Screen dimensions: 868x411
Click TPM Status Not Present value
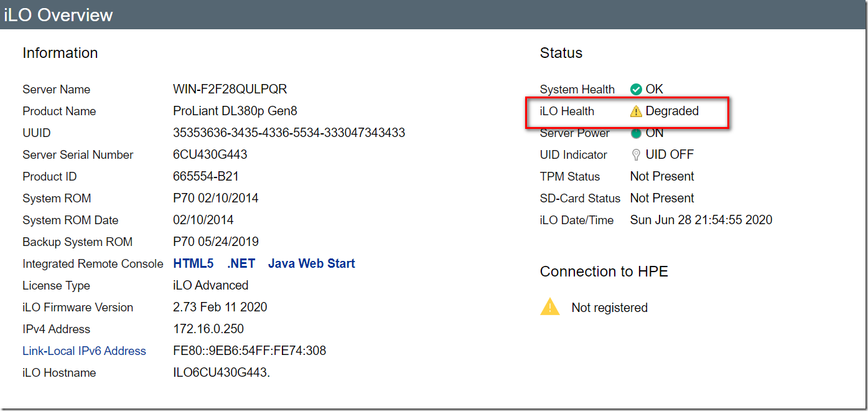662,176
